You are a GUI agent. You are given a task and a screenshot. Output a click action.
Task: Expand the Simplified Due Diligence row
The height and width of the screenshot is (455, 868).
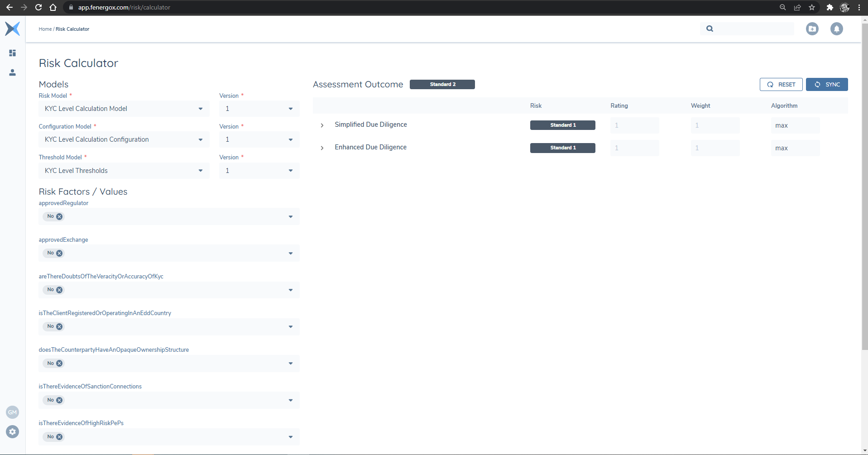[x=322, y=125]
